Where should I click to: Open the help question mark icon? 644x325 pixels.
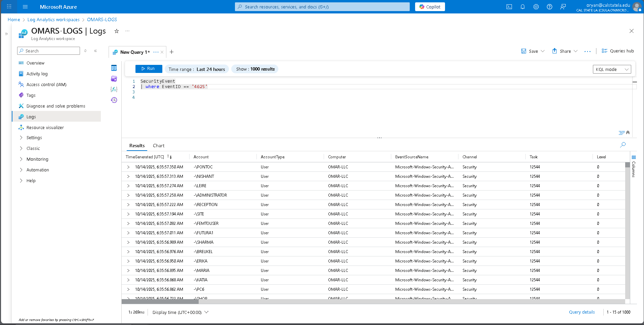click(550, 7)
